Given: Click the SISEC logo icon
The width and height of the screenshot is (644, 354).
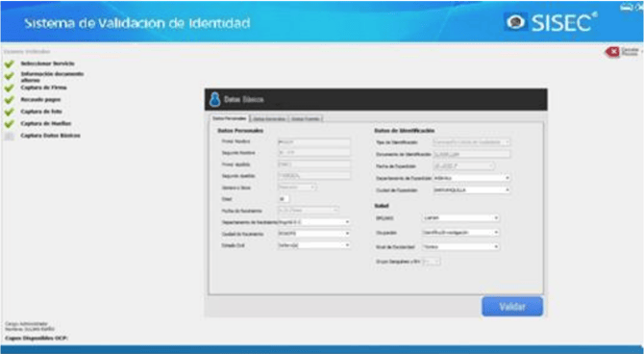Looking at the screenshot, I should click(x=516, y=22).
